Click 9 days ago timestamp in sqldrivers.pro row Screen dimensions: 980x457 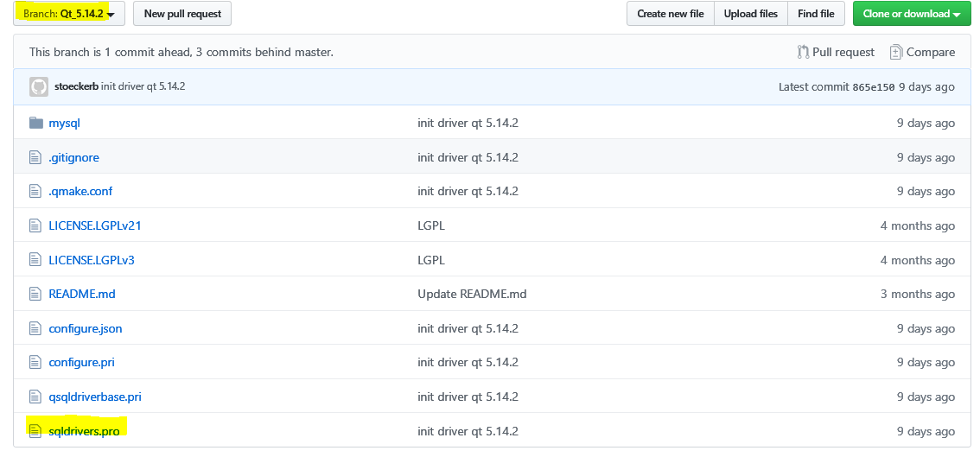[926, 431]
